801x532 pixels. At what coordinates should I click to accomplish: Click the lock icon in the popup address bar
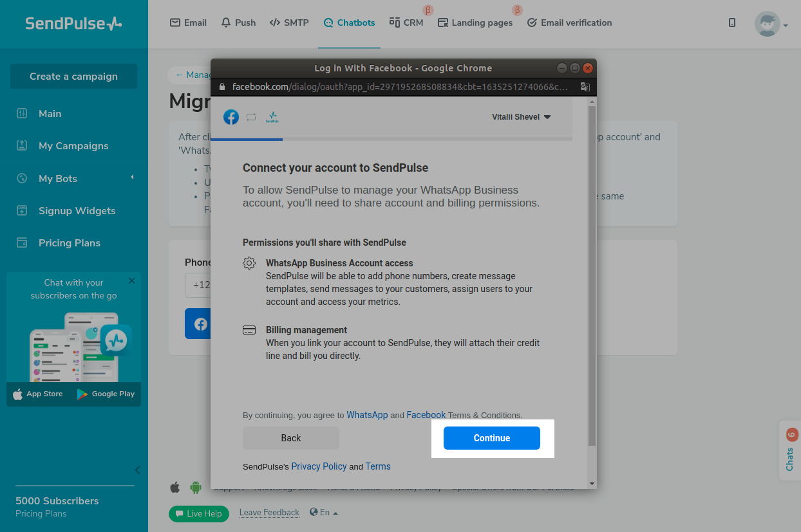click(221, 87)
